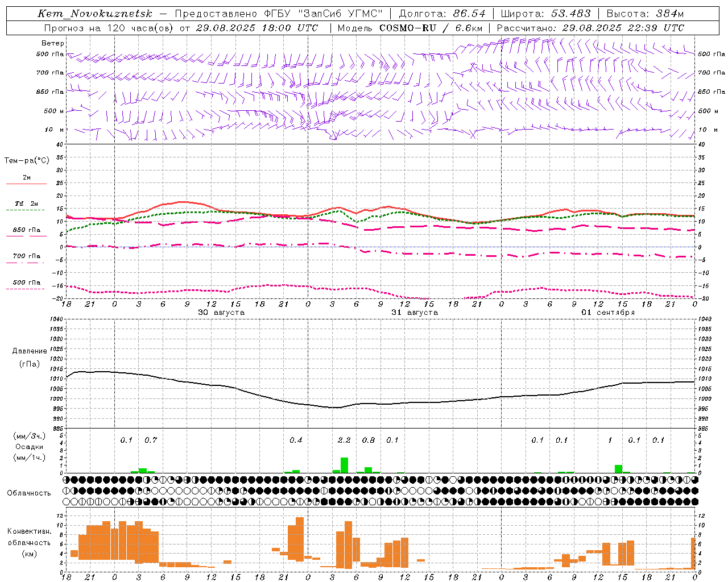Click dash-dot line sample under temperature '700 гПа' legend
This screenshot has height=582, width=728.
point(26,263)
